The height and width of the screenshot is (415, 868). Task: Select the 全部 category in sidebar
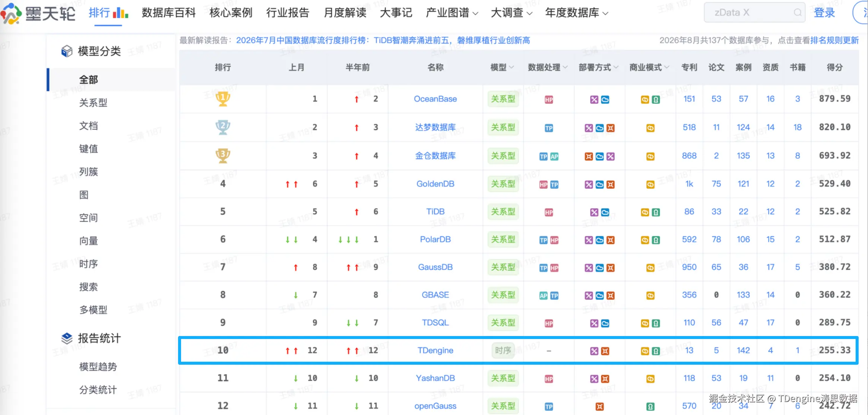(x=88, y=80)
